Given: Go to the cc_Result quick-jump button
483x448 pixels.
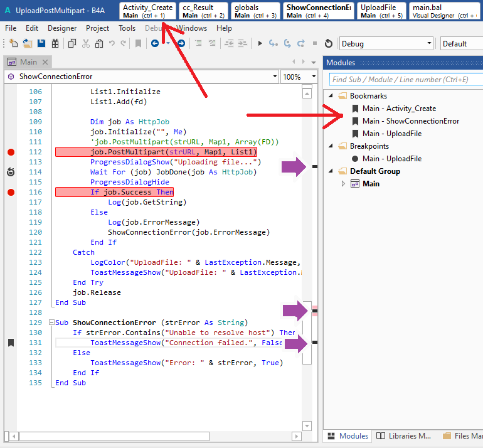Looking at the screenshot, I should tap(203, 11).
